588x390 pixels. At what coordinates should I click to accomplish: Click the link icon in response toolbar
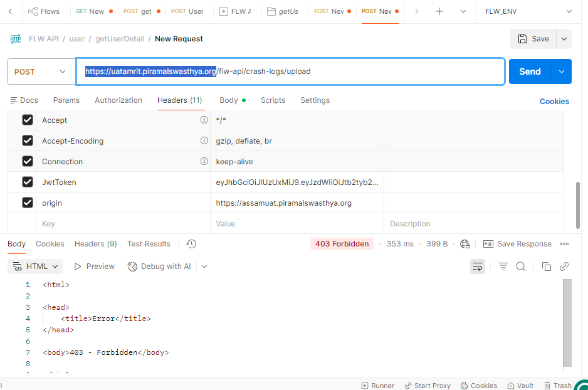pyautogui.click(x=564, y=266)
